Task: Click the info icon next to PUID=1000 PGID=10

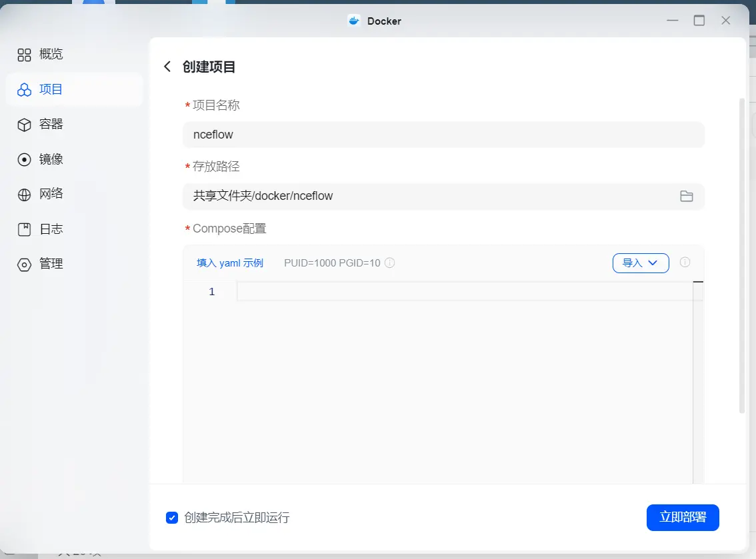Action: (389, 263)
